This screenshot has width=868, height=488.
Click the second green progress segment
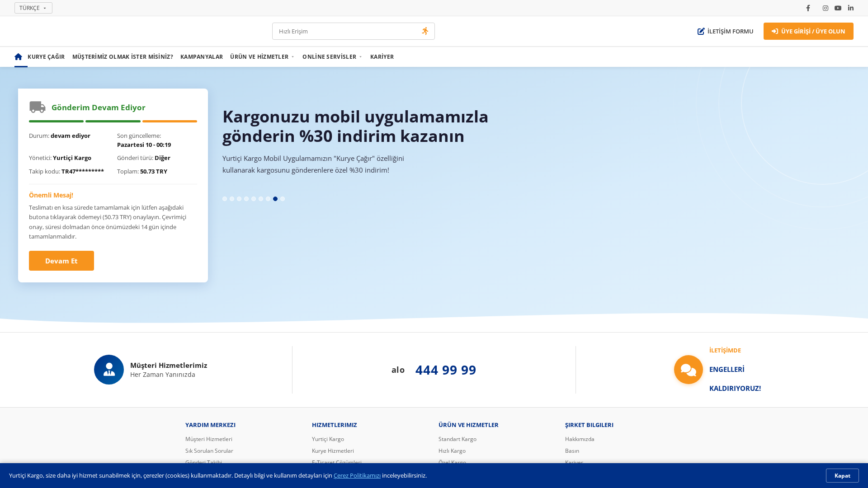tap(113, 121)
